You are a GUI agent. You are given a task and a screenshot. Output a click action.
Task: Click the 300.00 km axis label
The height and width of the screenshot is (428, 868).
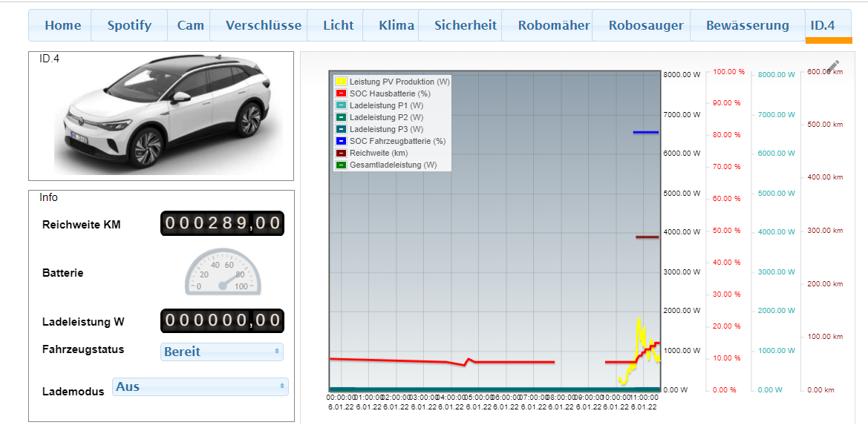tap(826, 231)
